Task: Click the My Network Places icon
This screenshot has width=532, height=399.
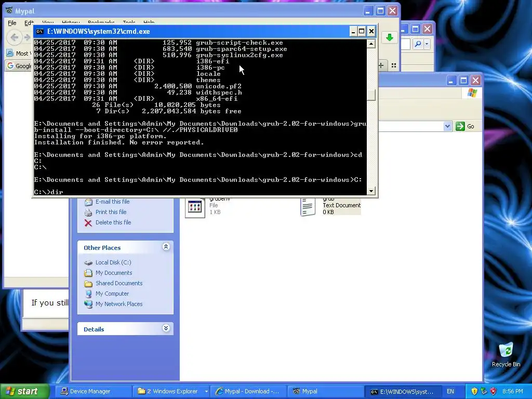Action: click(x=88, y=304)
